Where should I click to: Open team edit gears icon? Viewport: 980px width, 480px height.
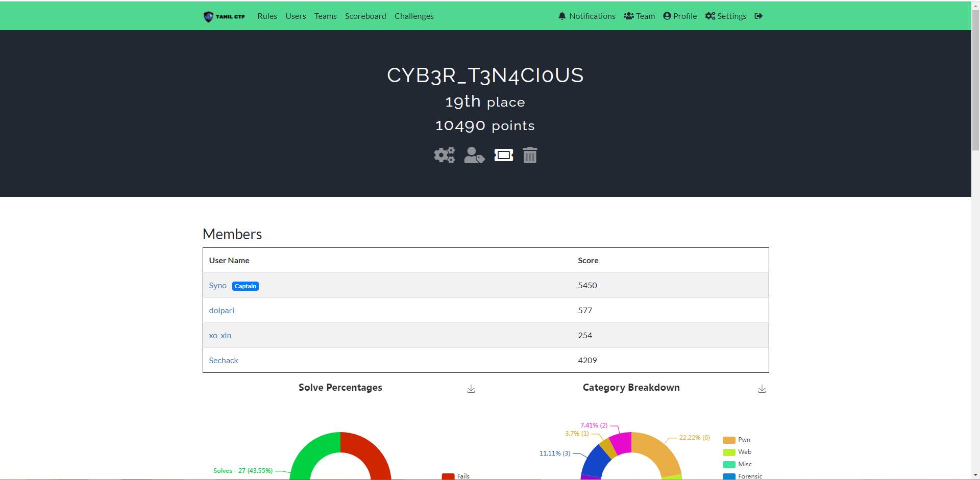coord(445,155)
